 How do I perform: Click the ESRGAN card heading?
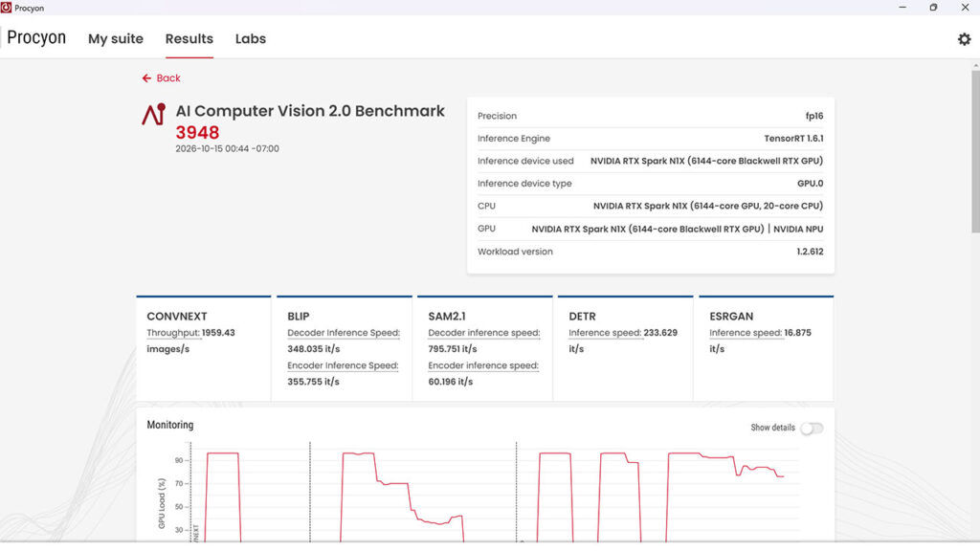[x=731, y=316]
